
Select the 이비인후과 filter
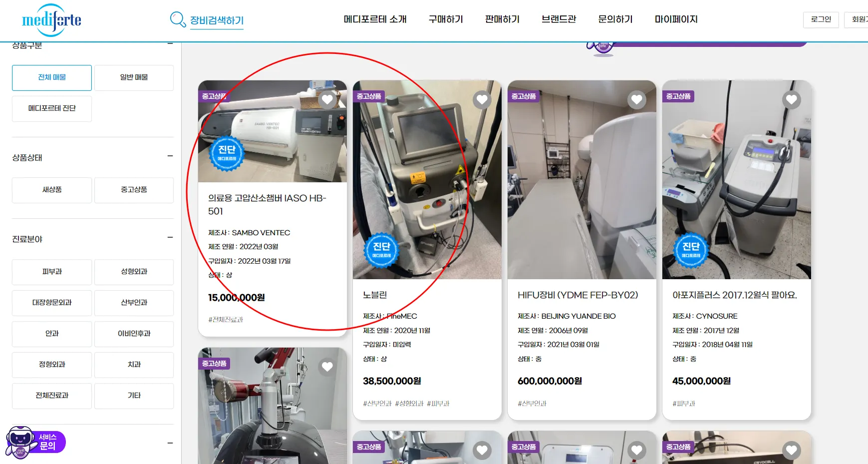coord(134,334)
